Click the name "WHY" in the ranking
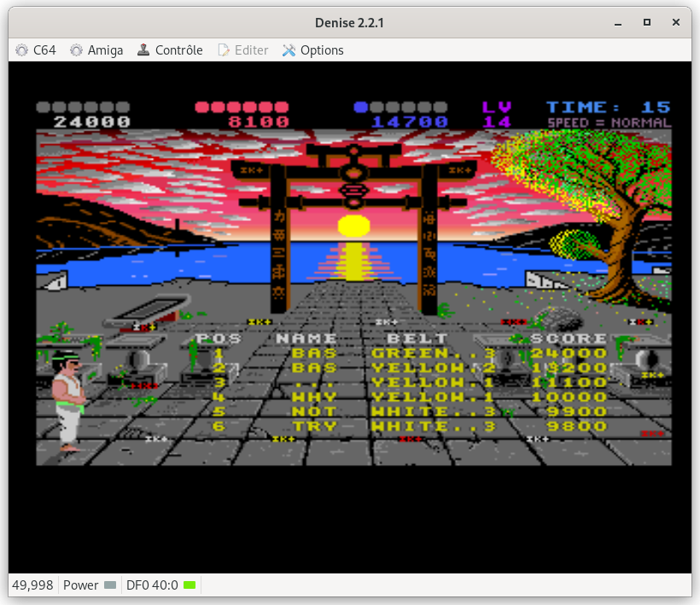The width and height of the screenshot is (700, 605). pos(314,397)
